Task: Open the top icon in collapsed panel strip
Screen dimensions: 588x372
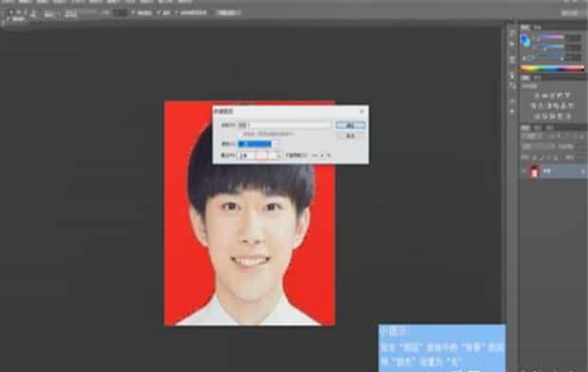Action: 512,33
